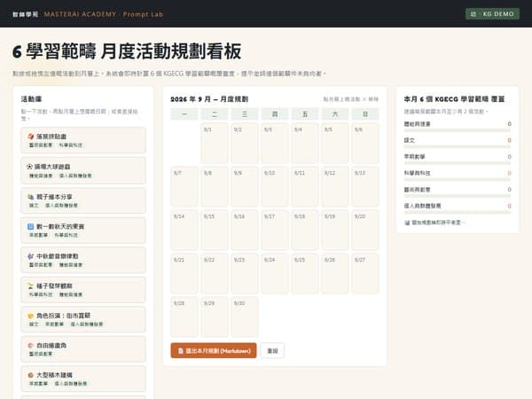The image size is (532, 399).
Task: Click the Wednesday 三 weekday header
Action: point(245,114)
